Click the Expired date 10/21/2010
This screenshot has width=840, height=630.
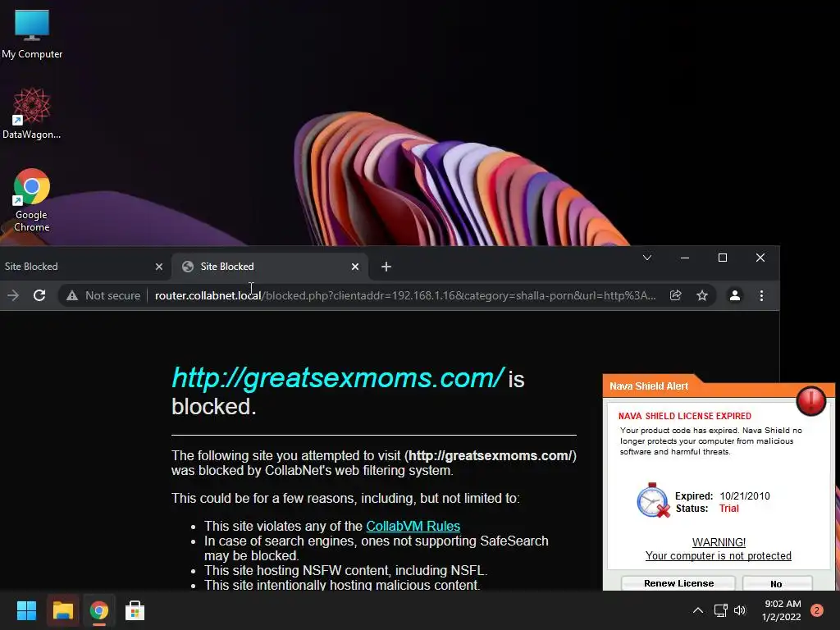[x=745, y=496]
